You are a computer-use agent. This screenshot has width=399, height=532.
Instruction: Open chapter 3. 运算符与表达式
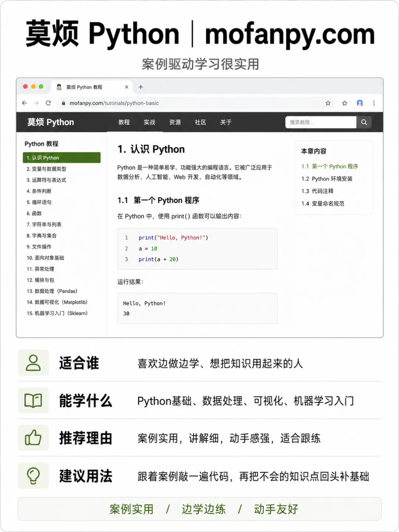pos(46,180)
